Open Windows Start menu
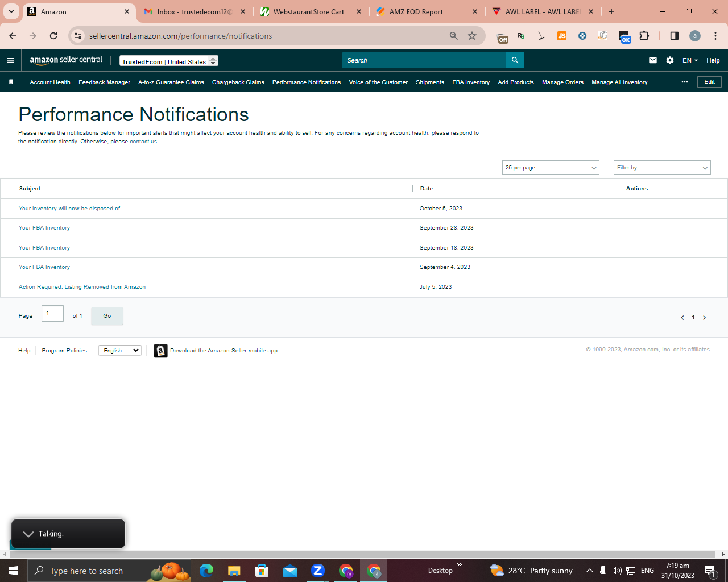728x582 pixels. (x=14, y=571)
